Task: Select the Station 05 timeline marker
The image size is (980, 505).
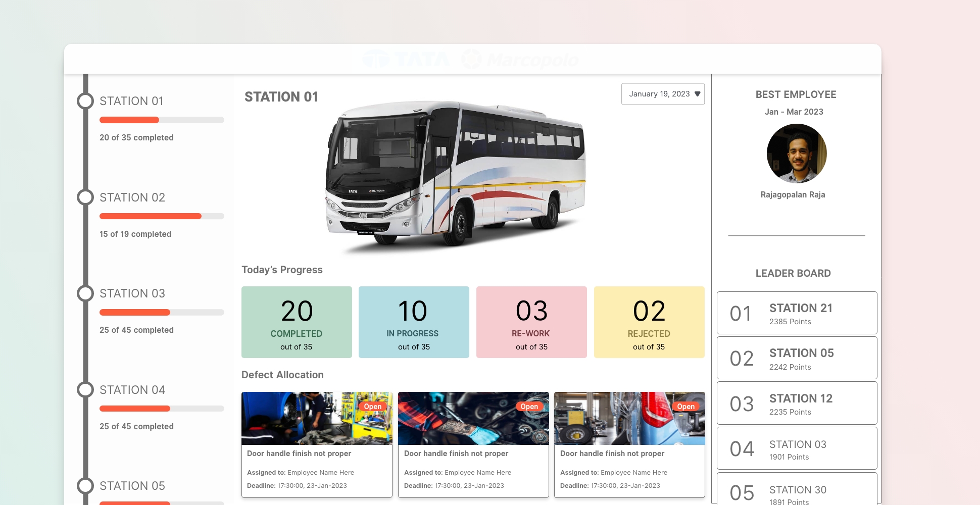Action: [x=85, y=486]
